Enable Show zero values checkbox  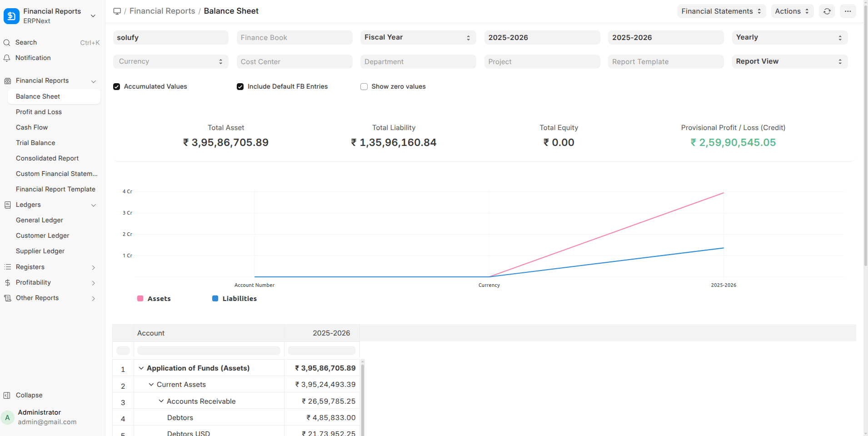point(364,87)
